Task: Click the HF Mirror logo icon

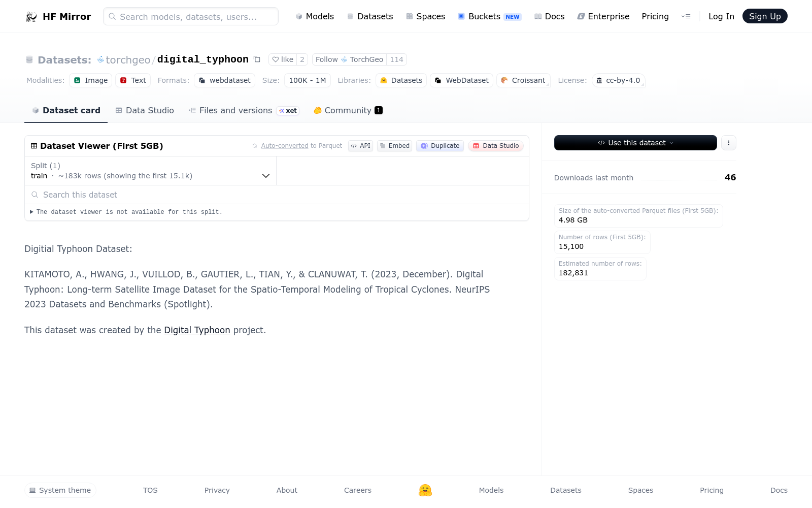Action: tap(31, 17)
